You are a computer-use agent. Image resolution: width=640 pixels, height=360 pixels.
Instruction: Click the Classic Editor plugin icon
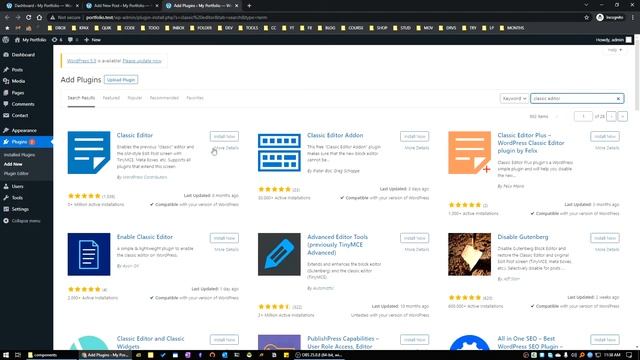coord(89,152)
